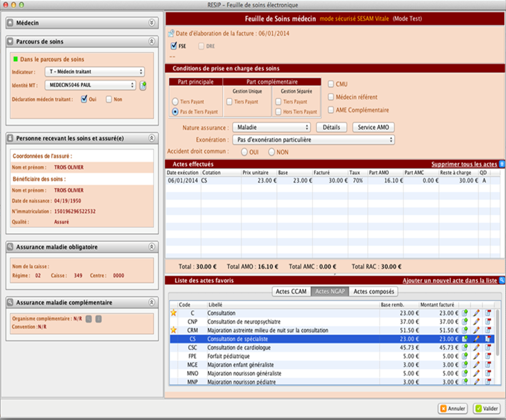The image size is (506, 420).
Task: Click the Service AMO button
Action: pyautogui.click(x=374, y=127)
